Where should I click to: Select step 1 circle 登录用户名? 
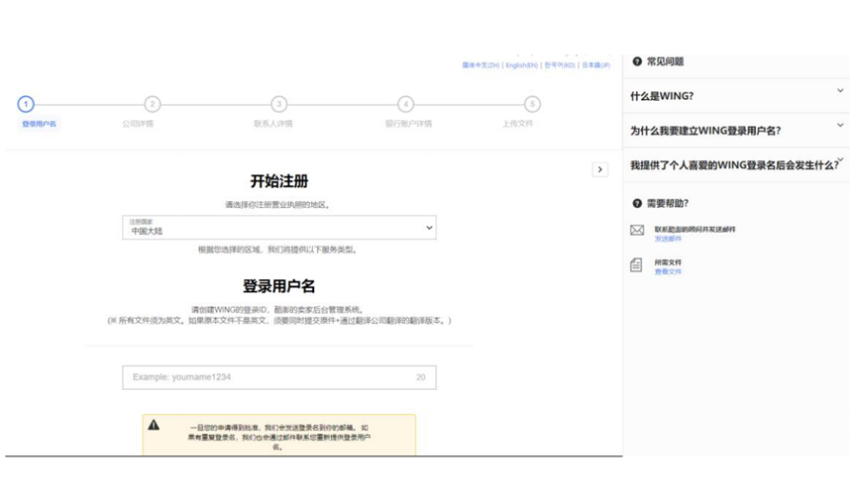click(x=26, y=104)
